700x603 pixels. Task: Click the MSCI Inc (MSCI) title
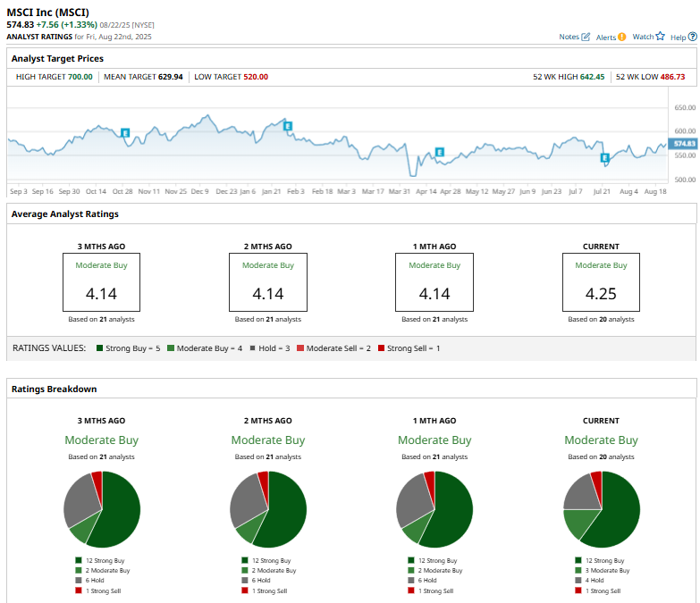click(x=47, y=13)
